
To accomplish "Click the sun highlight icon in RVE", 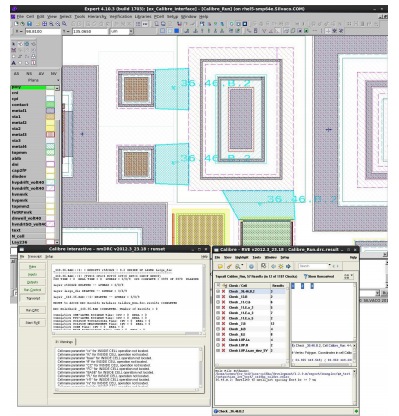I will tap(281, 266).
